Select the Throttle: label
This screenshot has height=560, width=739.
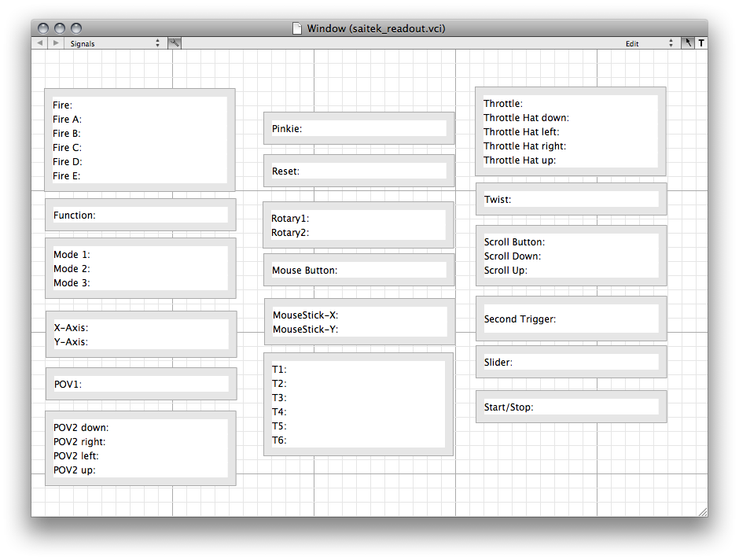point(503,104)
